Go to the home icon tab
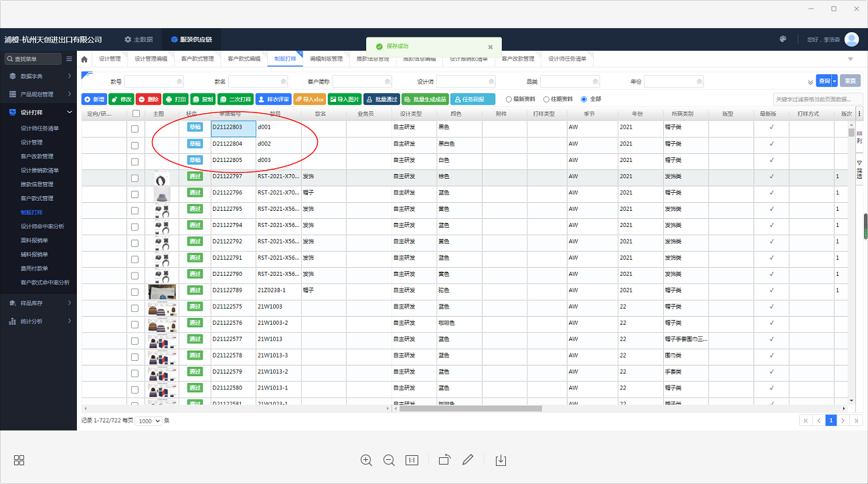 [x=84, y=60]
